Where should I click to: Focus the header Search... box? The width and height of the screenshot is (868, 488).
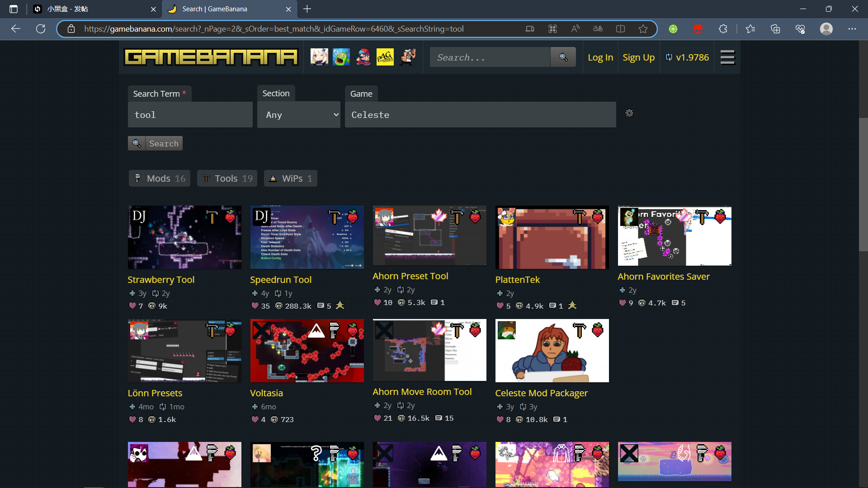point(490,57)
